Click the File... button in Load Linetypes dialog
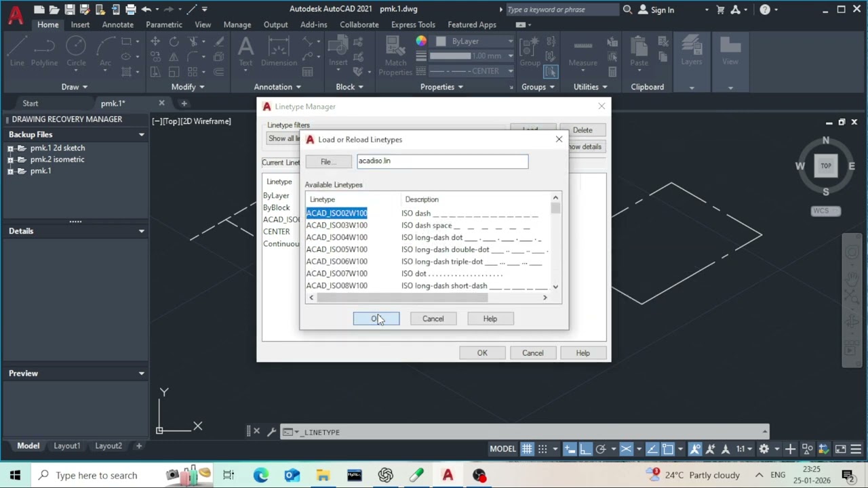Viewport: 868px width, 488px height. pyautogui.click(x=328, y=162)
